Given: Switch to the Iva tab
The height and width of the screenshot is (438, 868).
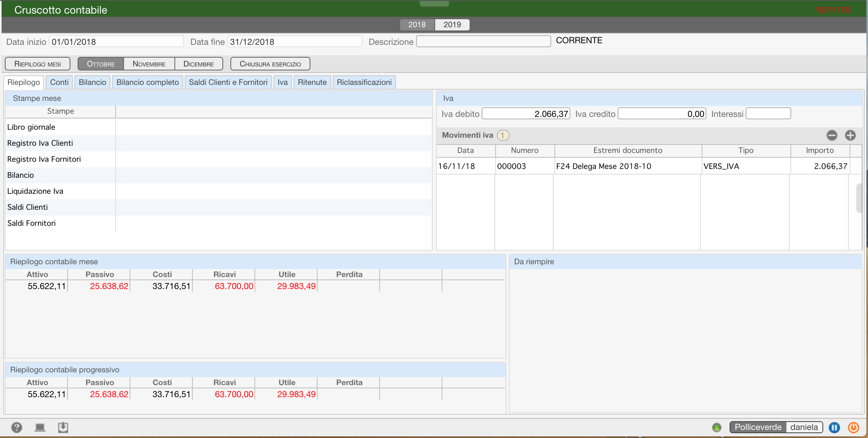Looking at the screenshot, I should tap(283, 82).
